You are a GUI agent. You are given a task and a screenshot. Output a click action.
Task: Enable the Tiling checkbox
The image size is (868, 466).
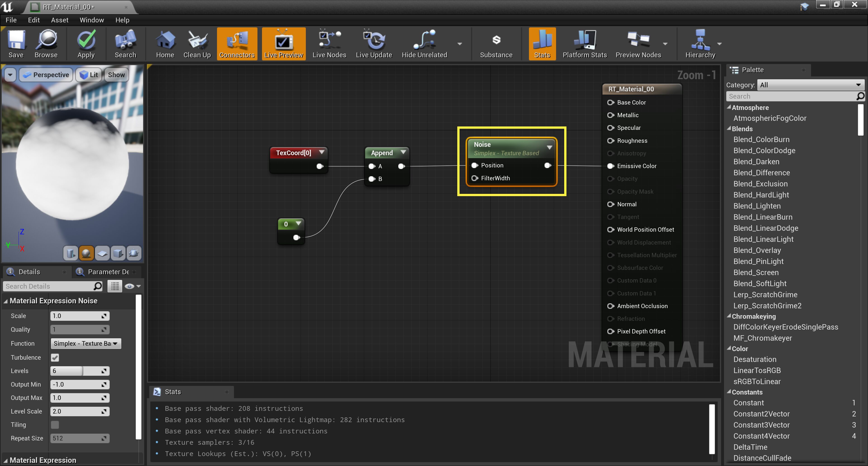click(55, 425)
